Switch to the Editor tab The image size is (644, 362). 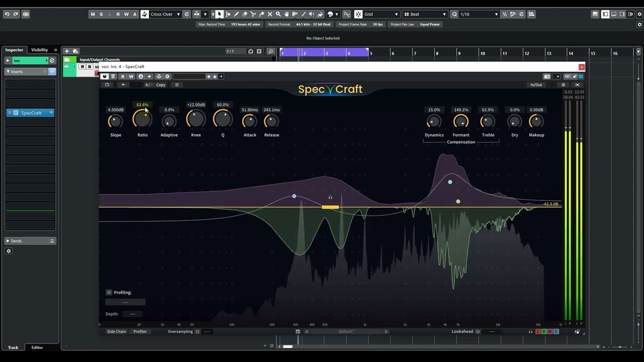pos(37,347)
